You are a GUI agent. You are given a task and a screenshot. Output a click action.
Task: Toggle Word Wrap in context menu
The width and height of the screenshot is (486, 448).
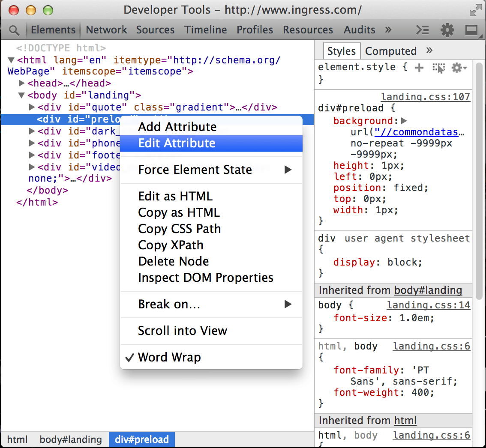169,357
